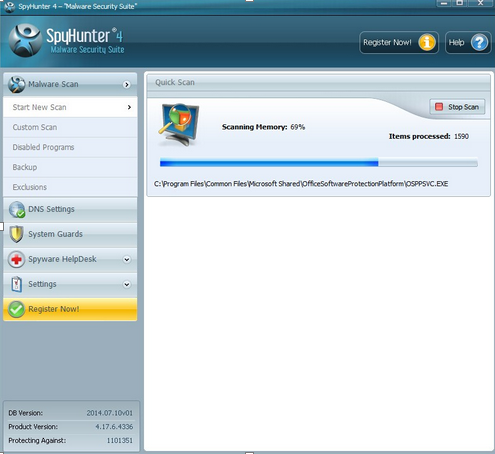Click the Items processed: 1590 counter
495x454 pixels.
point(429,136)
